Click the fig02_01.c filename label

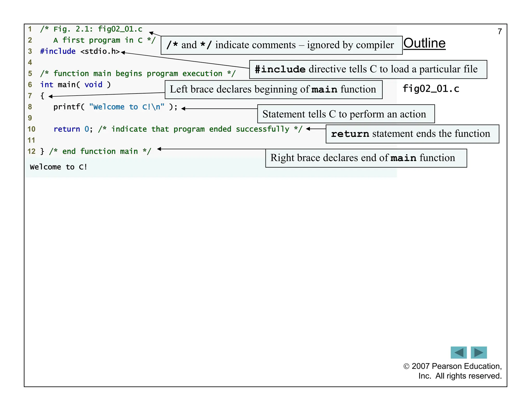431,89
